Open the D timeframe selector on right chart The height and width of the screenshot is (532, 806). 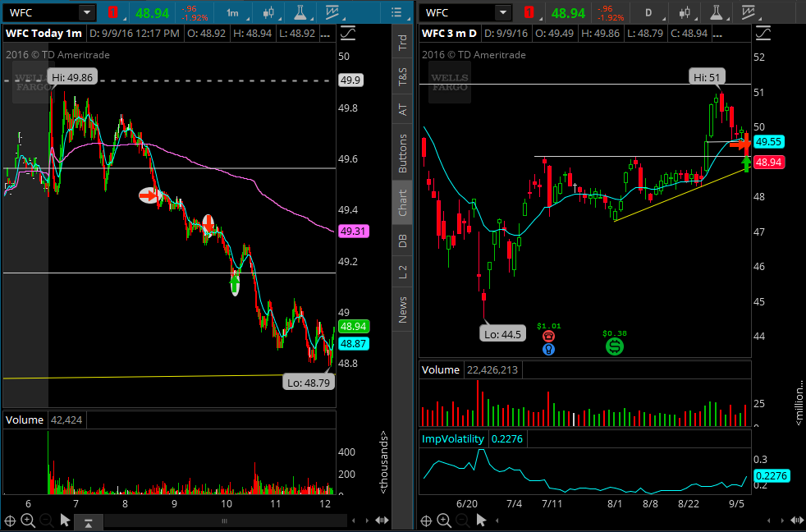click(650, 12)
